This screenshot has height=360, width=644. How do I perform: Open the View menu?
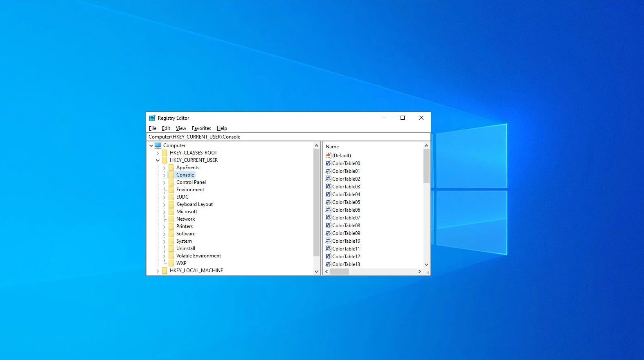[181, 128]
